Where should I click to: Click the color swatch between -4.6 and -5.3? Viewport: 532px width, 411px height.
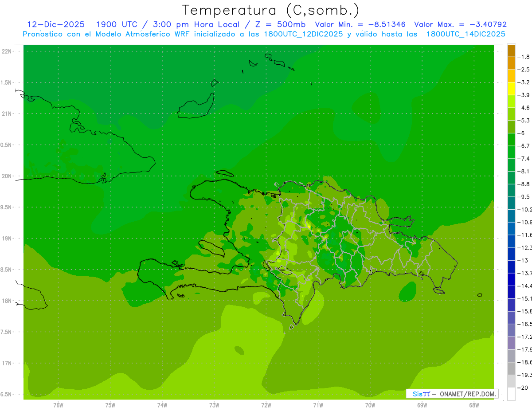[511, 114]
